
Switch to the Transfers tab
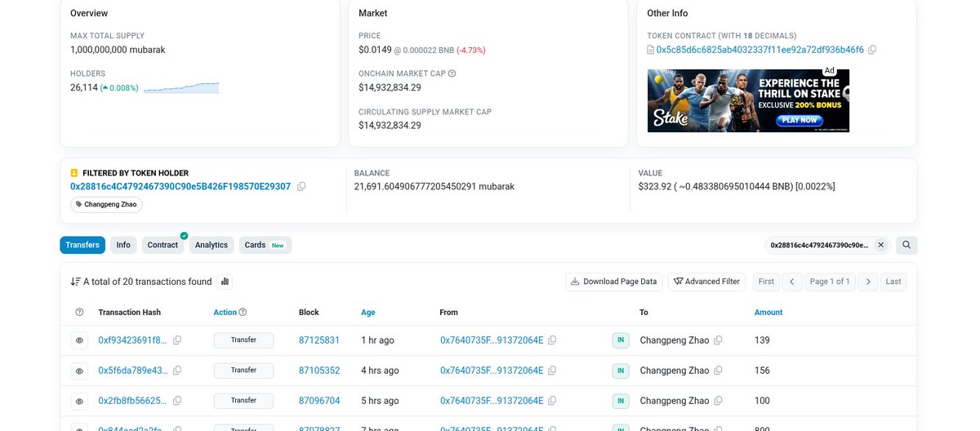[x=82, y=245]
